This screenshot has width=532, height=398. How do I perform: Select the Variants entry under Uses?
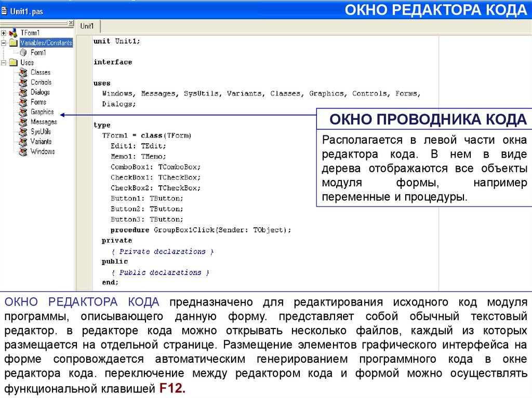coord(41,142)
